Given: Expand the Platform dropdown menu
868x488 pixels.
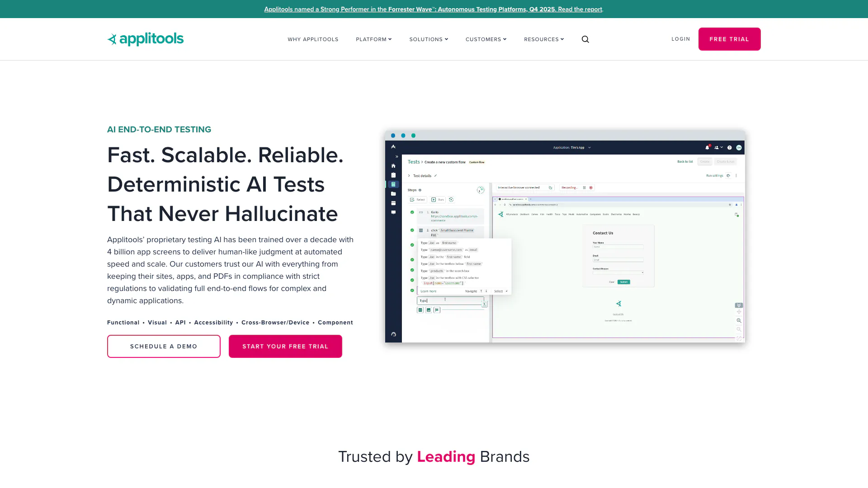Looking at the screenshot, I should pyautogui.click(x=373, y=39).
